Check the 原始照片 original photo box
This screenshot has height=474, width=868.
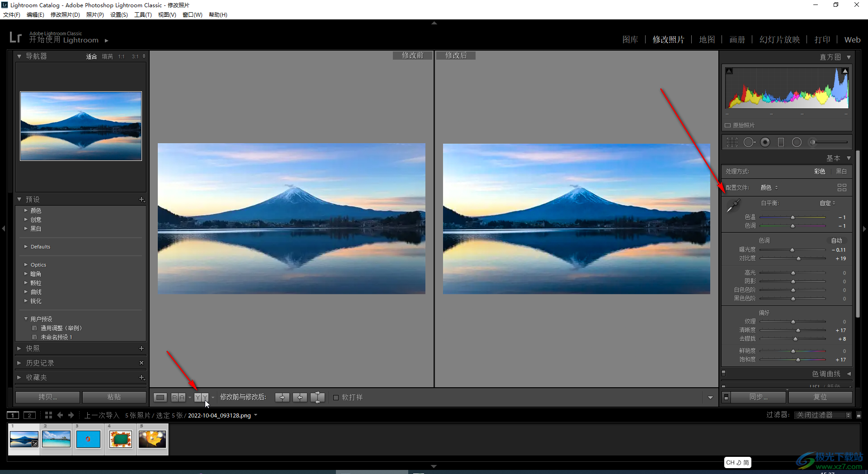[x=728, y=125]
